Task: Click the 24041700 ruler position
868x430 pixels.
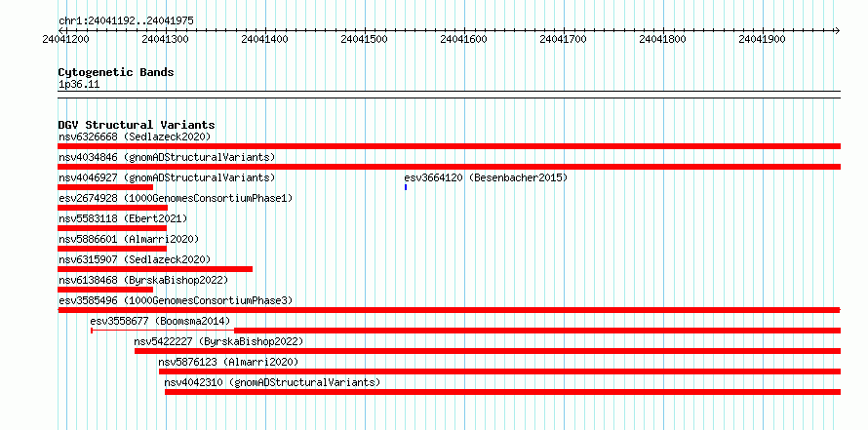Action: [x=563, y=40]
